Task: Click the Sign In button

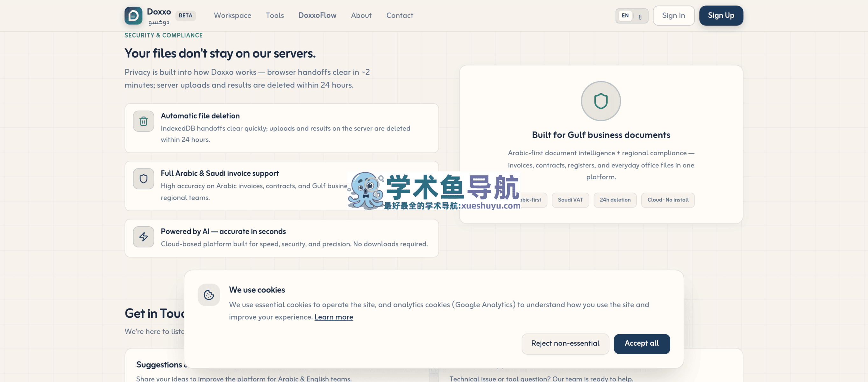Action: tap(673, 16)
